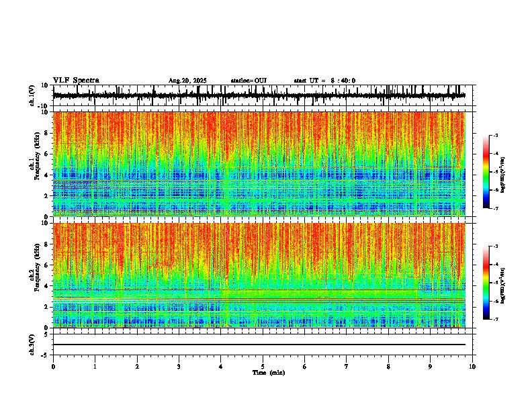This screenshot has height=411, width=532.
Task: Click inside the ch.2 frequency spectrogram
Action: [x=259, y=275]
